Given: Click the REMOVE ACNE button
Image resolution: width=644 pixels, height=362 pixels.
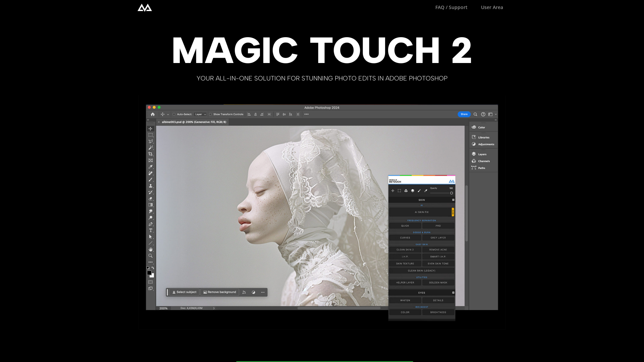Looking at the screenshot, I should pyautogui.click(x=438, y=250).
